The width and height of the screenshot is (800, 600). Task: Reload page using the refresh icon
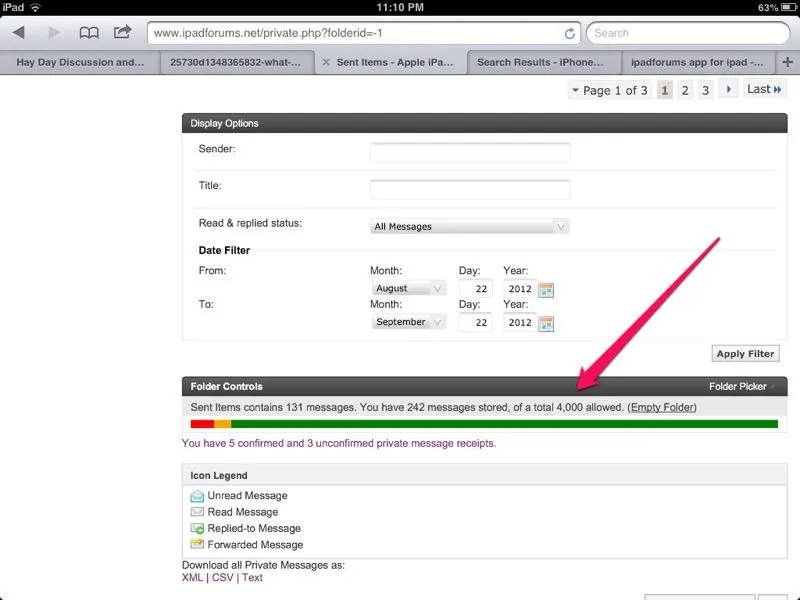570,33
